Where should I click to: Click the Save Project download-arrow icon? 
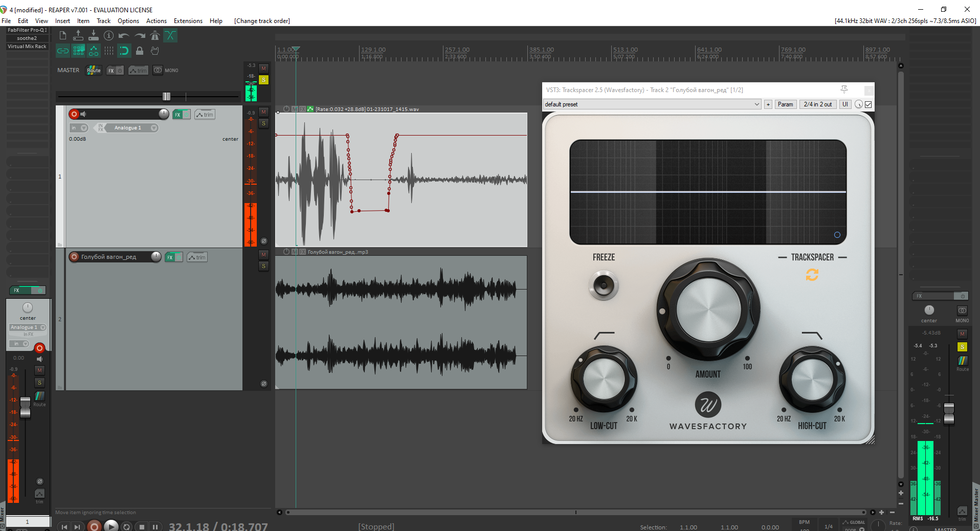[93, 35]
